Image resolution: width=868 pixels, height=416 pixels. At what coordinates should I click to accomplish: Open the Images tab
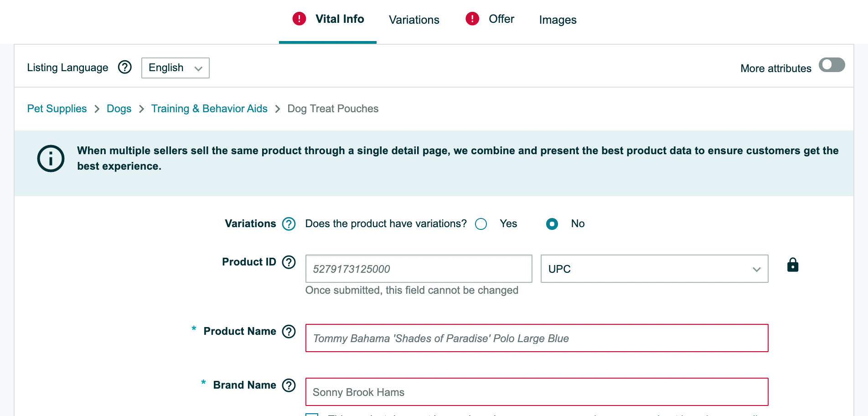(x=558, y=20)
